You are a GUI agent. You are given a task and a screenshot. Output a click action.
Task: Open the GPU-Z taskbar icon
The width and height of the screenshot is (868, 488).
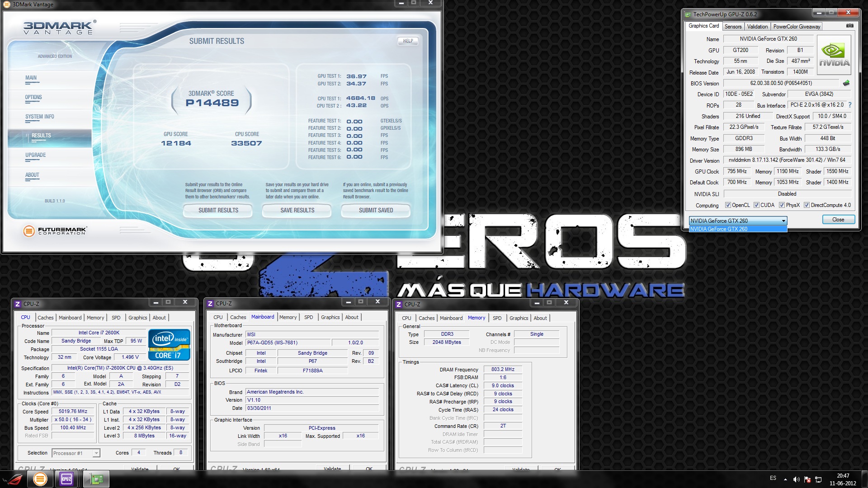click(x=96, y=479)
